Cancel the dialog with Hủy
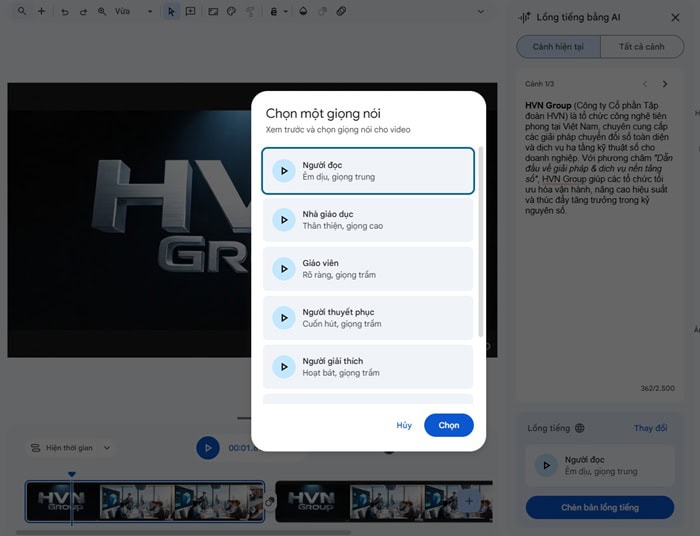Image resolution: width=700 pixels, height=536 pixels. click(x=403, y=425)
